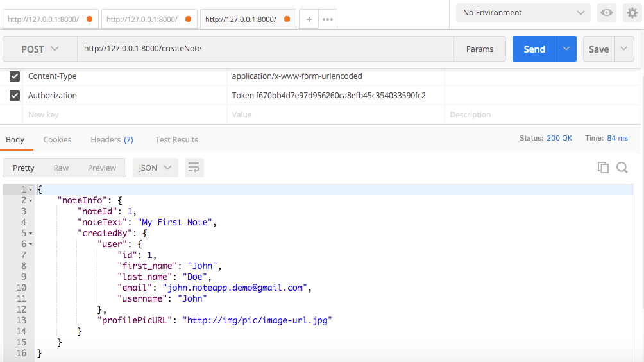Open the No Environment dropdown
The width and height of the screenshot is (644, 362).
(x=523, y=13)
